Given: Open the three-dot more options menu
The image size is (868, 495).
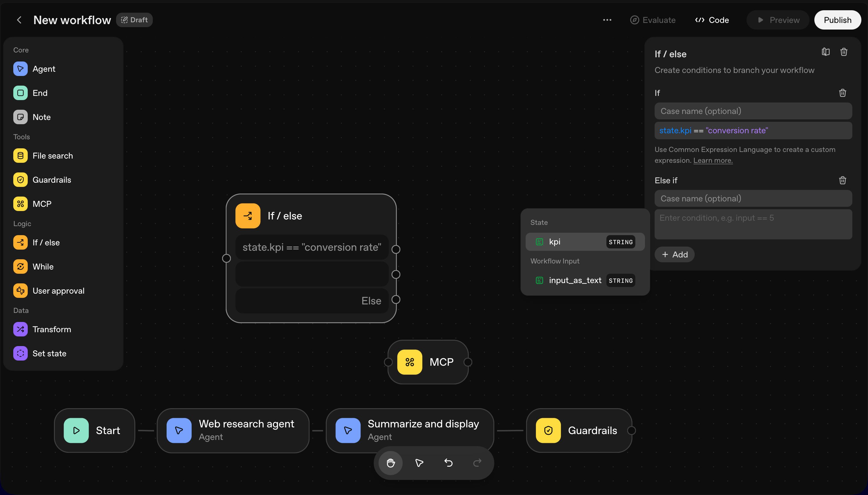Looking at the screenshot, I should 607,20.
